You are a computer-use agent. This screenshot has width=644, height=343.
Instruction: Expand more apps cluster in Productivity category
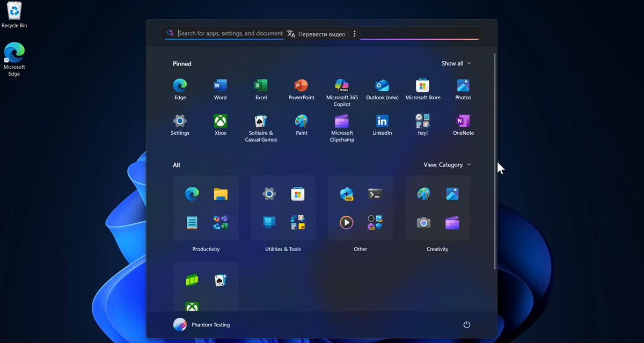click(221, 222)
